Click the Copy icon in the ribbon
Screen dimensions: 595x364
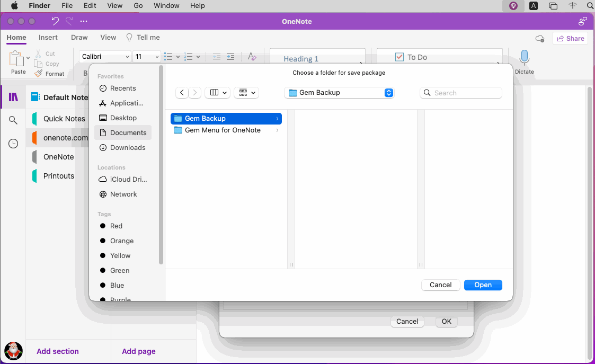[38, 64]
